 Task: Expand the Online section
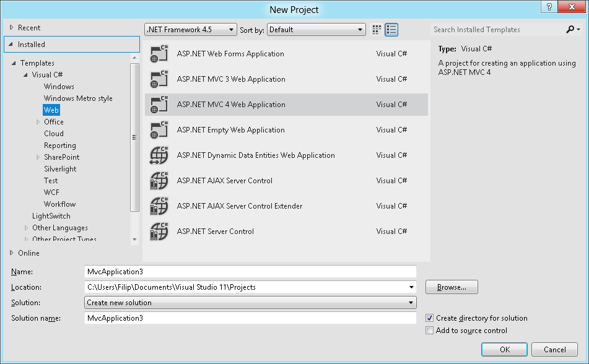pyautogui.click(x=11, y=253)
